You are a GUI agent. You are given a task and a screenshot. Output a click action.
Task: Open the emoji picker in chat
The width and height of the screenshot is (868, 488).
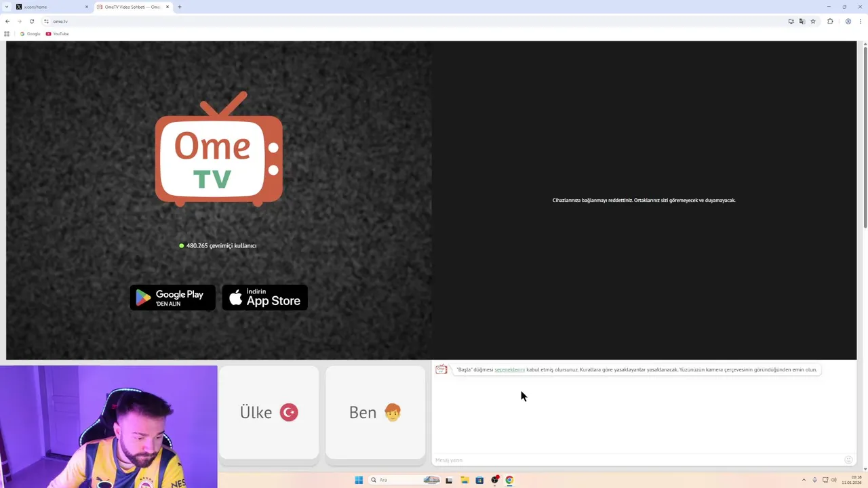(848, 460)
